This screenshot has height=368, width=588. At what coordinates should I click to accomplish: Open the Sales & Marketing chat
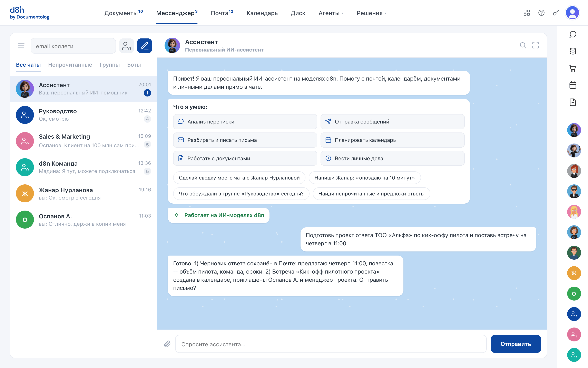(83, 141)
